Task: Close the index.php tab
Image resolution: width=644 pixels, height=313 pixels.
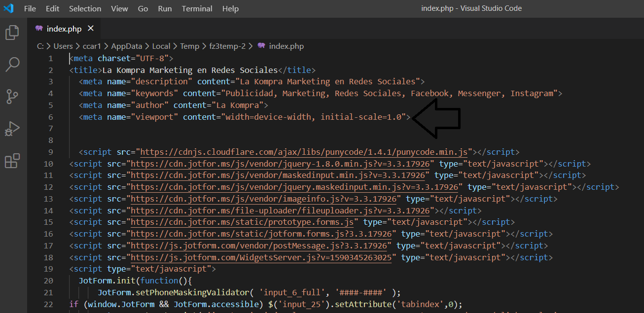Action: (x=90, y=29)
